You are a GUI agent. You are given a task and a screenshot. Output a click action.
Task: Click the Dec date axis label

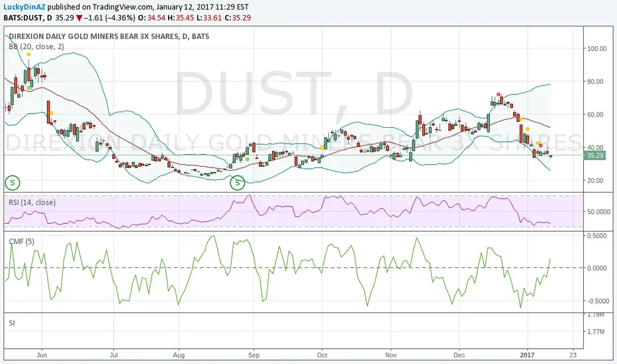[x=459, y=355]
